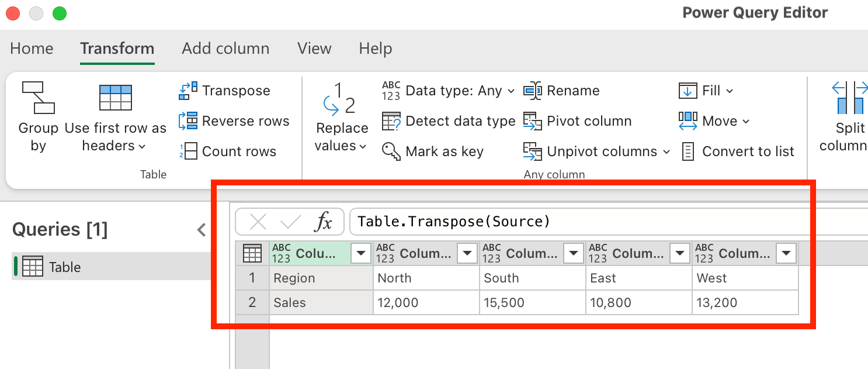This screenshot has height=369, width=868.
Task: Click the data type icon in the second column header
Action: tap(386, 253)
